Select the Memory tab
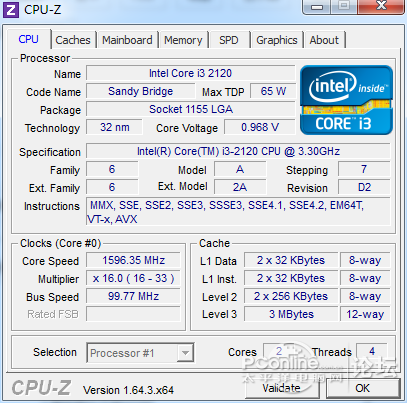 click(x=183, y=40)
